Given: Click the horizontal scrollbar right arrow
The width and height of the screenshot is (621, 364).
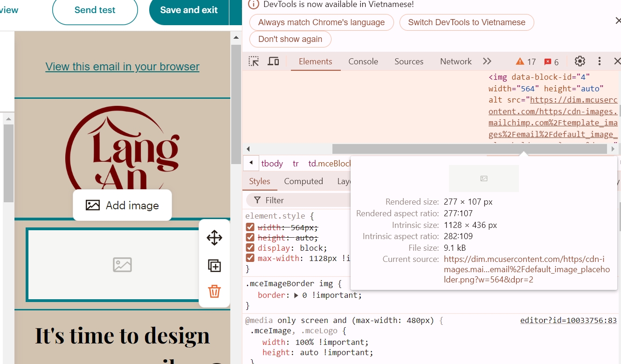Looking at the screenshot, I should (612, 149).
